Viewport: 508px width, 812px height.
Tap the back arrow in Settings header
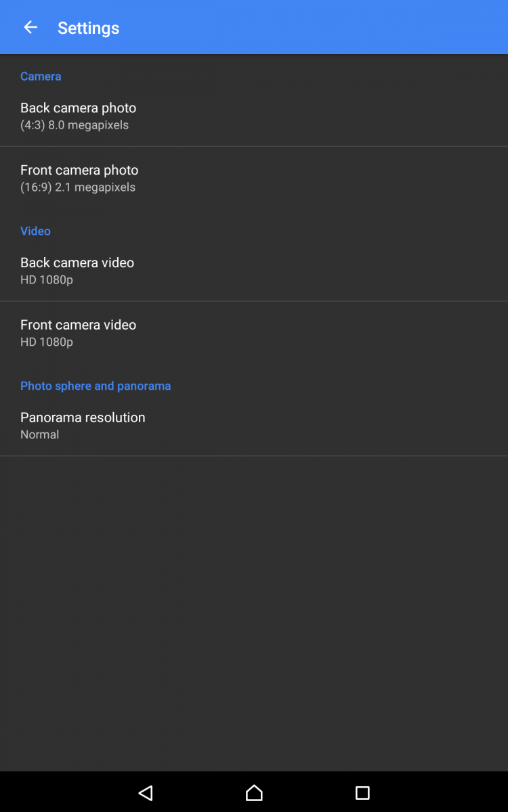pos(30,28)
